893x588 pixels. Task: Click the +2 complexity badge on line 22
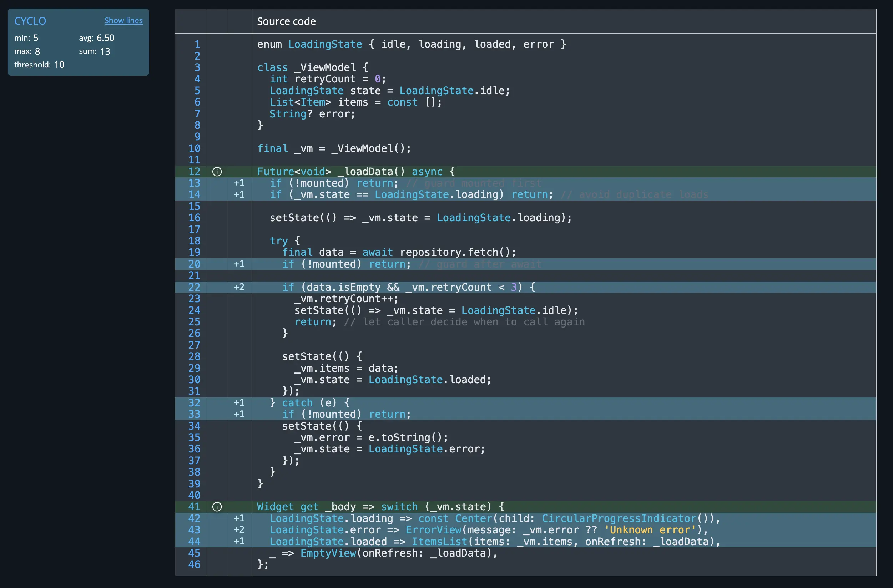[x=239, y=287]
